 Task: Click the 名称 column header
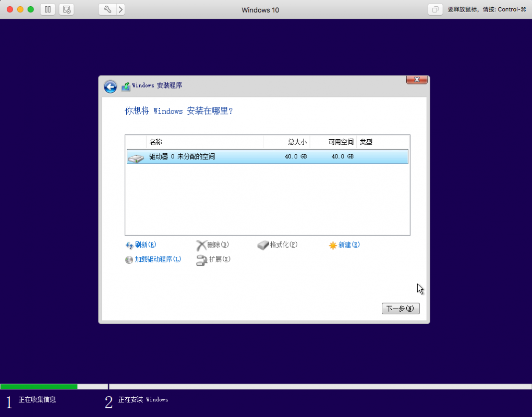click(x=204, y=142)
